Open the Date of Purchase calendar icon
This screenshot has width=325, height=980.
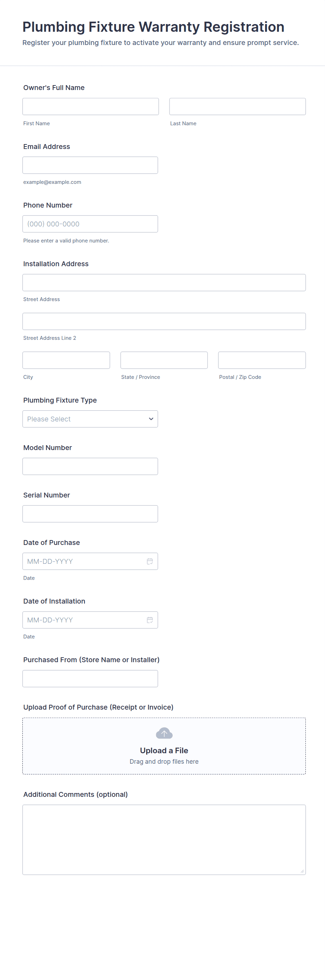click(x=150, y=561)
